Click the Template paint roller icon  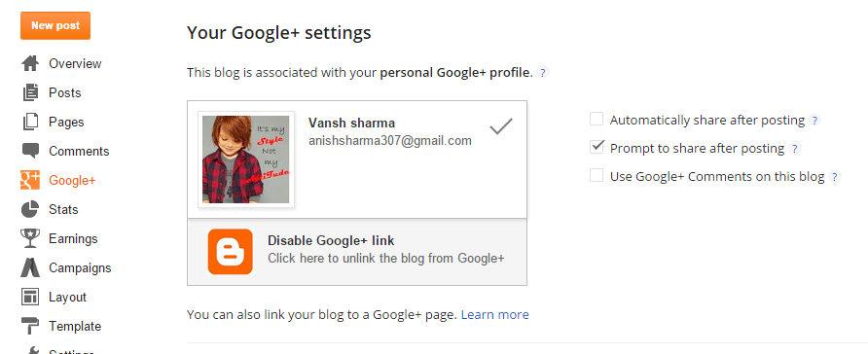[30, 327]
